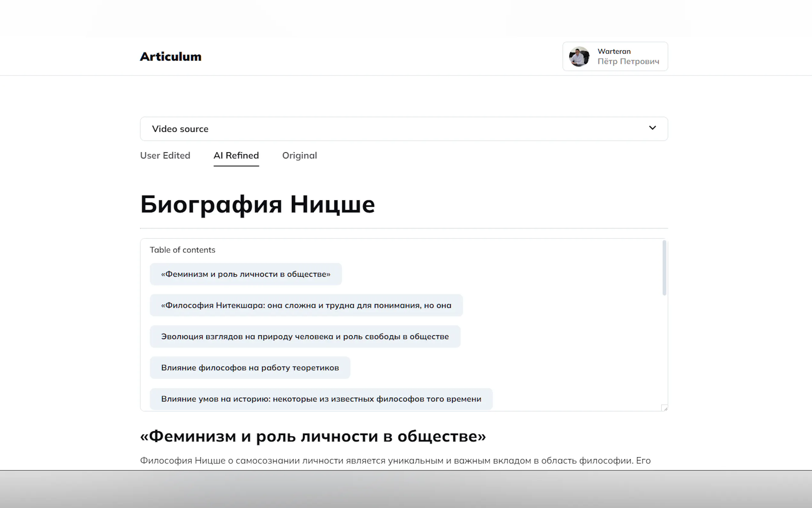
Task: Open the Влияние умов на историю contents entry
Action: [x=321, y=399]
